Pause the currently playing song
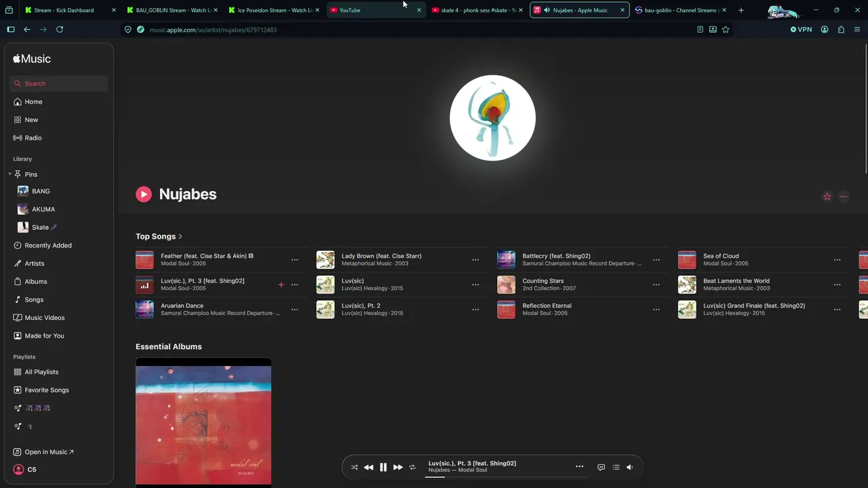The image size is (868, 488). click(383, 467)
